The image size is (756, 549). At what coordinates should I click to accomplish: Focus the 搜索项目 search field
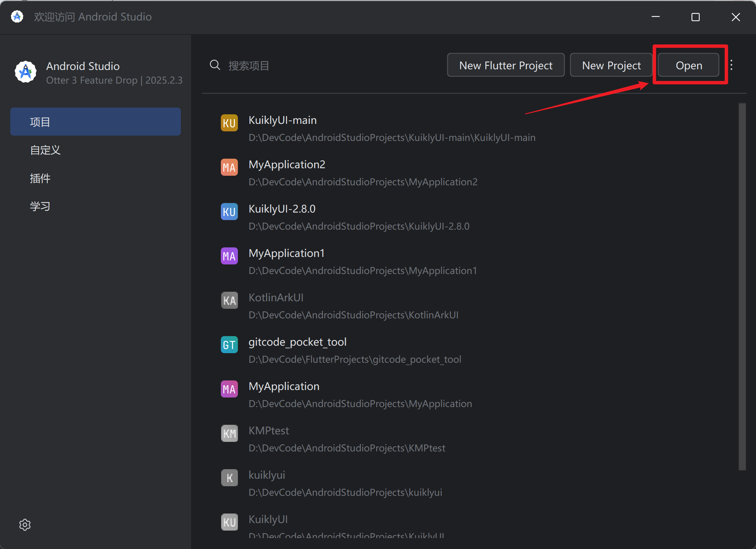307,66
